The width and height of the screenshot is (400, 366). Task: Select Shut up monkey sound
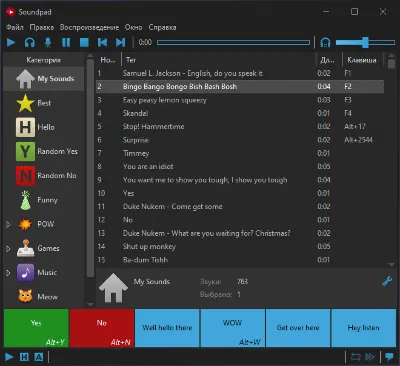click(240, 247)
